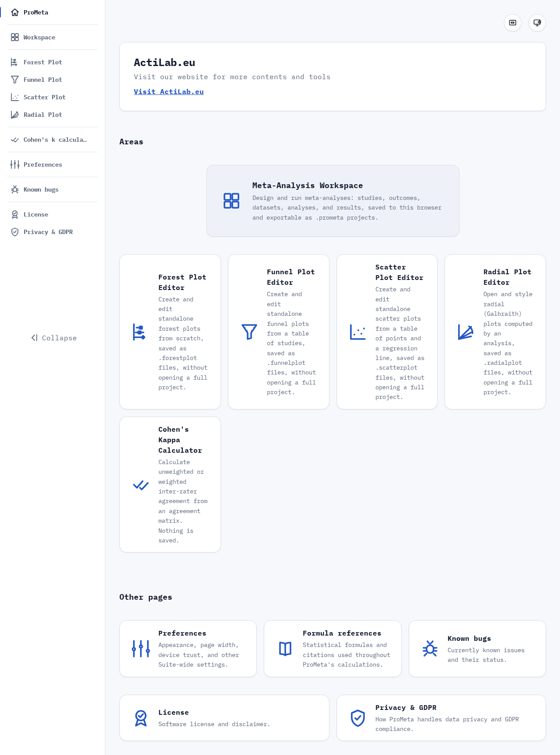Screen dimensions: 560x755
Task: Open the Scatter Plot Editor card
Action: (x=387, y=332)
